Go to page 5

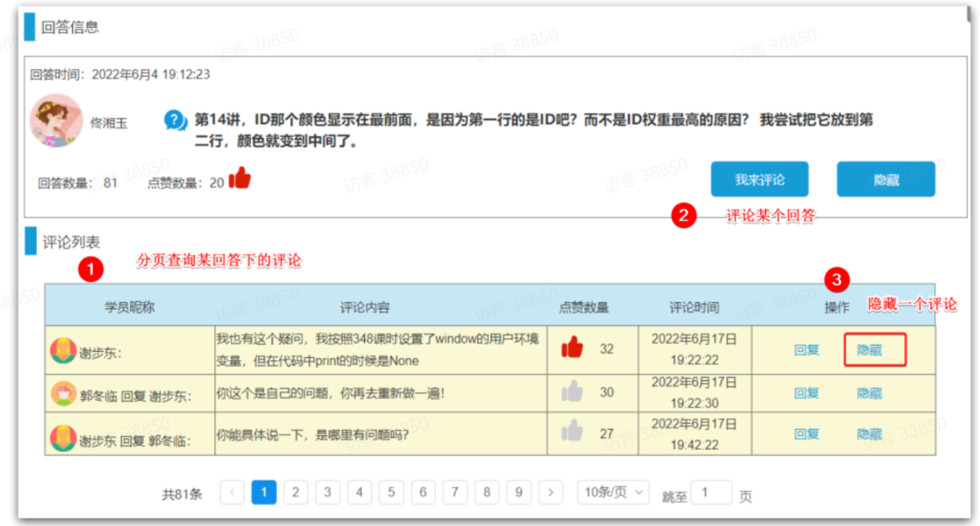391,492
